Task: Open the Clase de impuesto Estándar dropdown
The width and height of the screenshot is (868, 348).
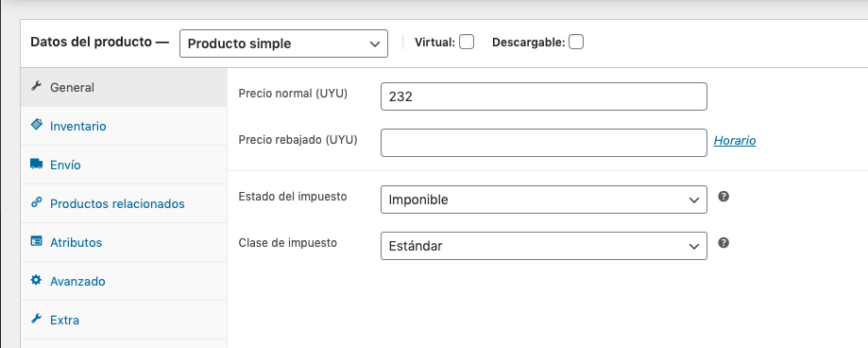Action: 544,246
